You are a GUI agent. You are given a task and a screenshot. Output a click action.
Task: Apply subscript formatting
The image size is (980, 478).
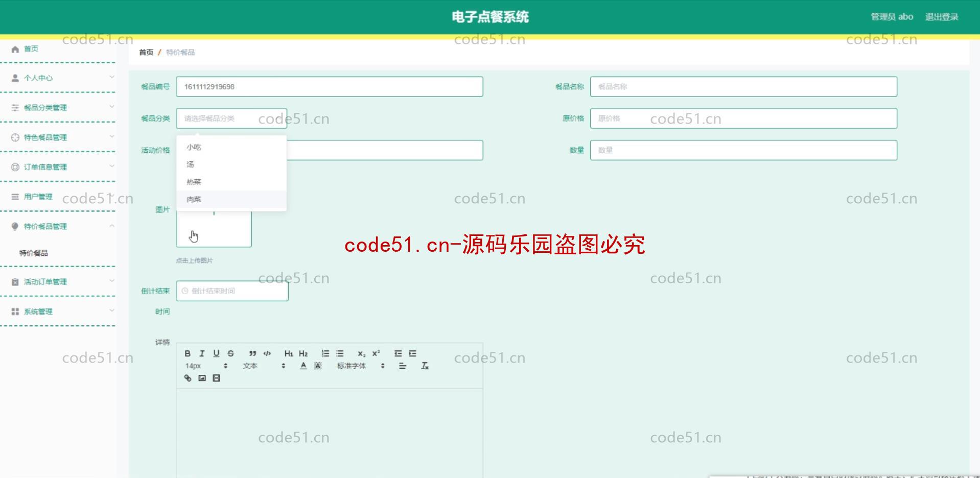(362, 353)
